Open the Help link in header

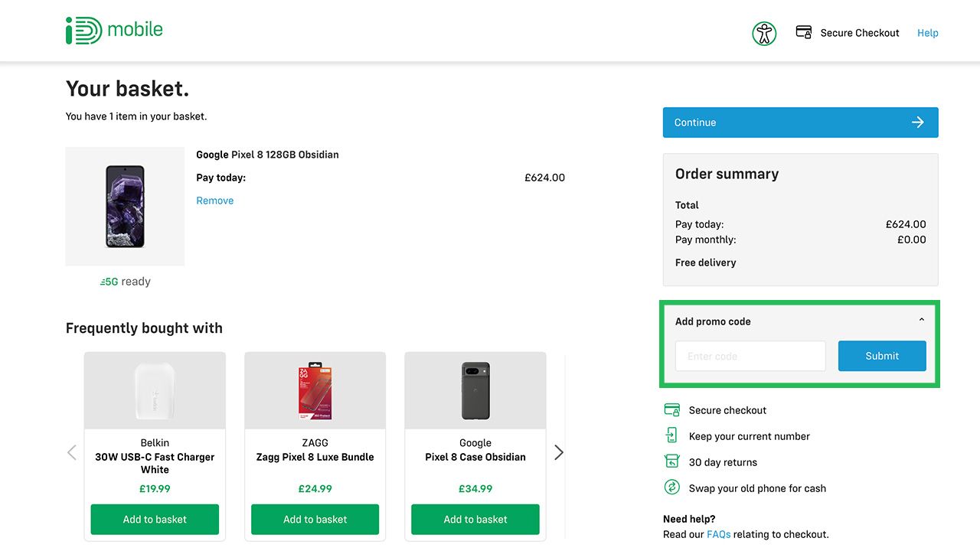tap(927, 33)
